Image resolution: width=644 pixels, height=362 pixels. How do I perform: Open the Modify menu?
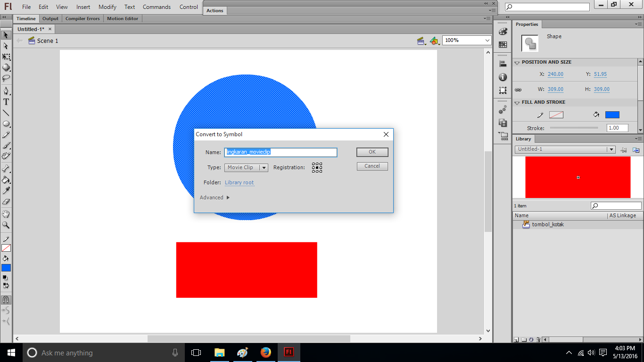[107, 7]
